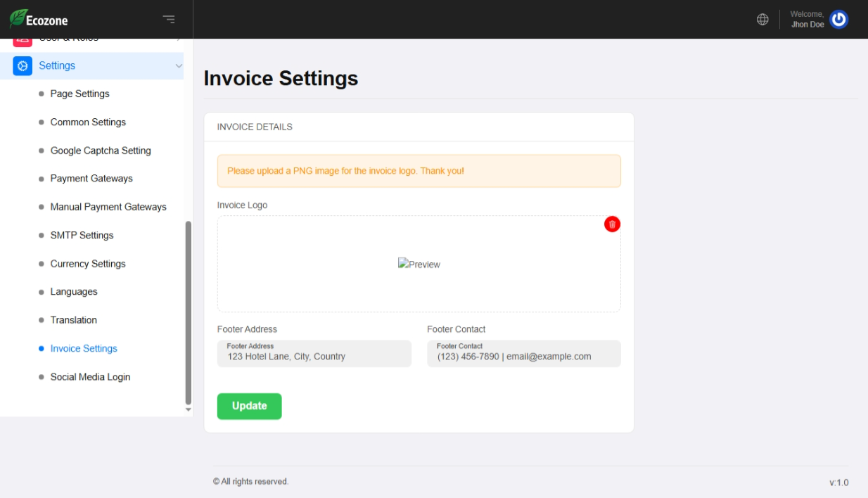The image size is (868, 498).
Task: Click the sidebar scroll down arrow
Action: pos(188,409)
